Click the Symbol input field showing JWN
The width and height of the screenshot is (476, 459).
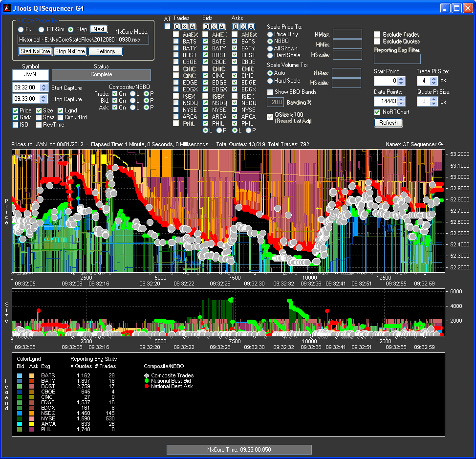tap(30, 75)
